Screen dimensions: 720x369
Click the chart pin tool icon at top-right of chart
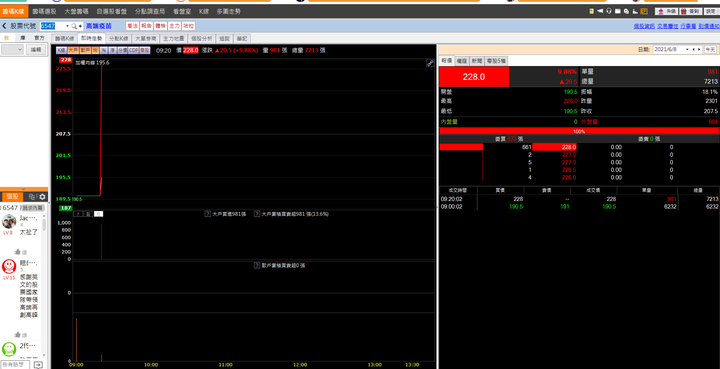pos(430,63)
